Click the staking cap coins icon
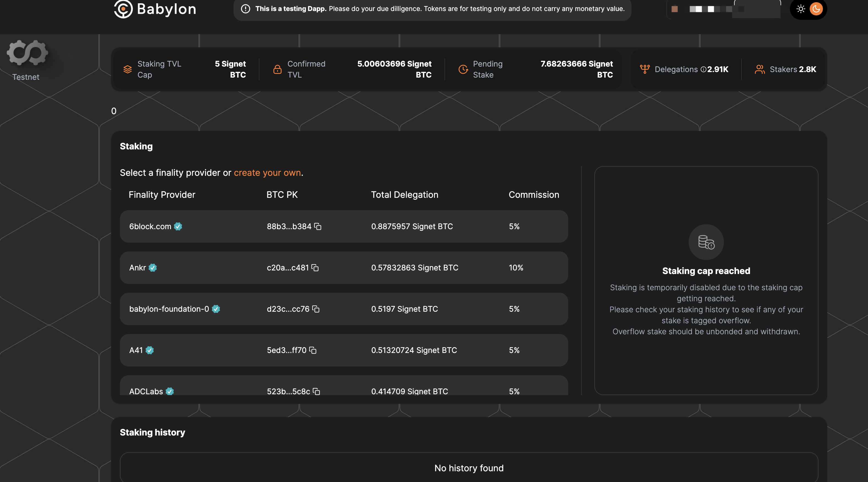Screen dimensions: 868x482 pos(706,242)
